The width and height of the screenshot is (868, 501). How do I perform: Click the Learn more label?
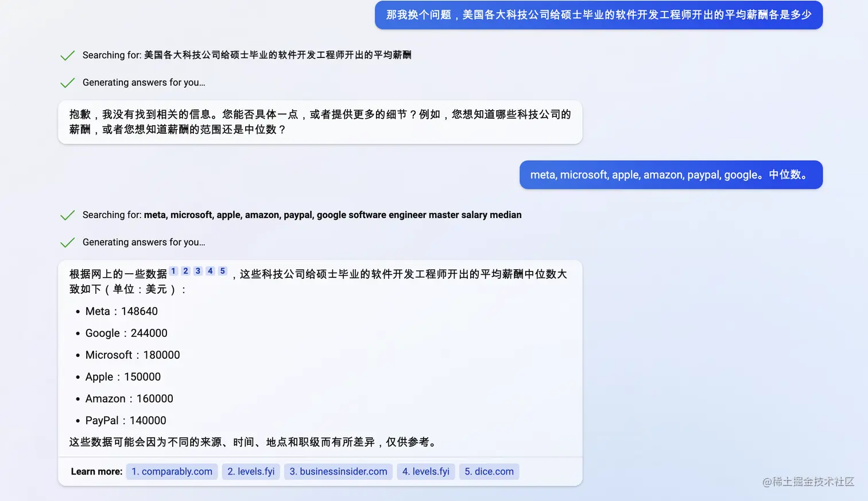(96, 471)
